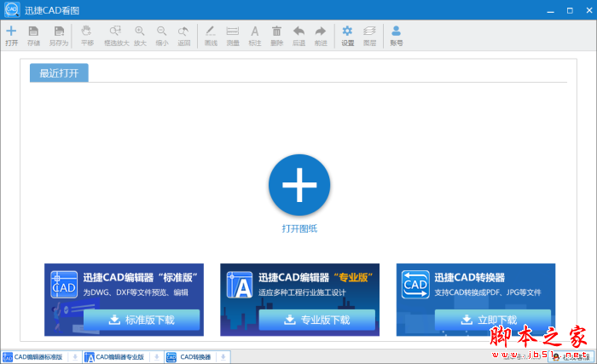Click the Open (打开) toolbar icon
Screen dimensions: 597x364
(11, 35)
